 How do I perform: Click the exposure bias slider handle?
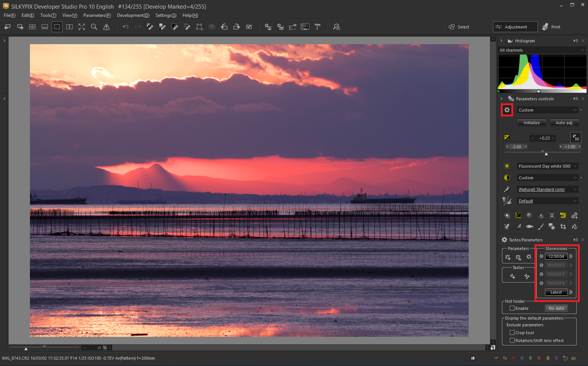pyautogui.click(x=546, y=154)
